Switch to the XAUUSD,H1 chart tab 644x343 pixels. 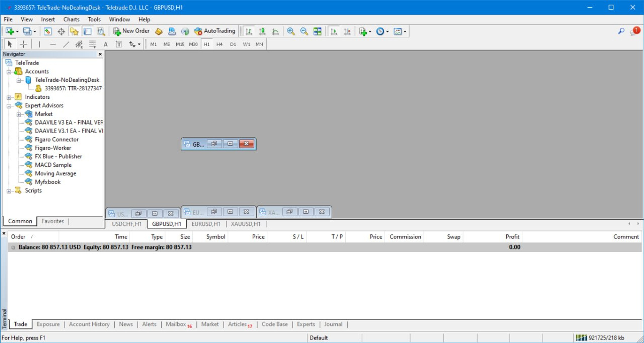click(246, 224)
